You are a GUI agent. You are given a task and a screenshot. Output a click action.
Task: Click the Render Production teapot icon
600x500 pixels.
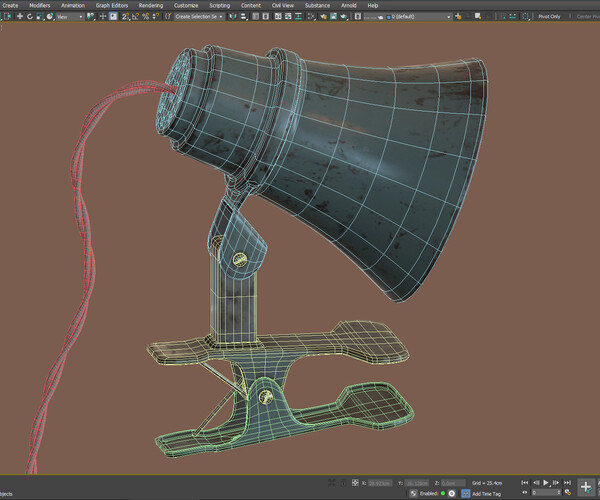coord(344,16)
